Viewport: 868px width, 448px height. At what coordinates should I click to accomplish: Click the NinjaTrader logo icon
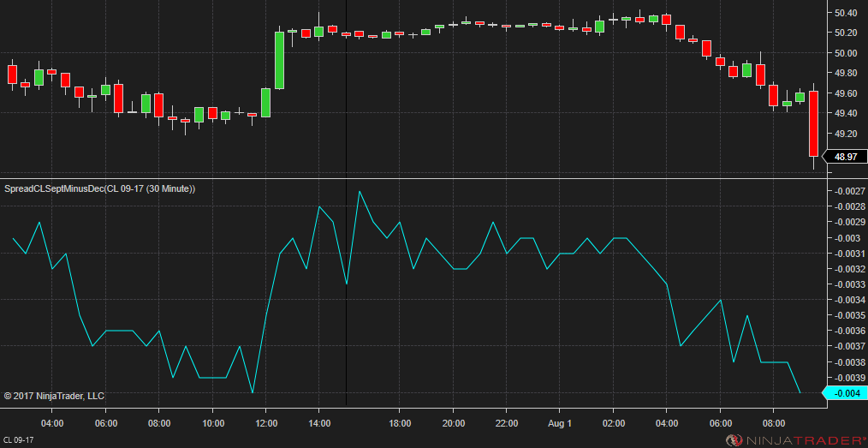point(733,440)
